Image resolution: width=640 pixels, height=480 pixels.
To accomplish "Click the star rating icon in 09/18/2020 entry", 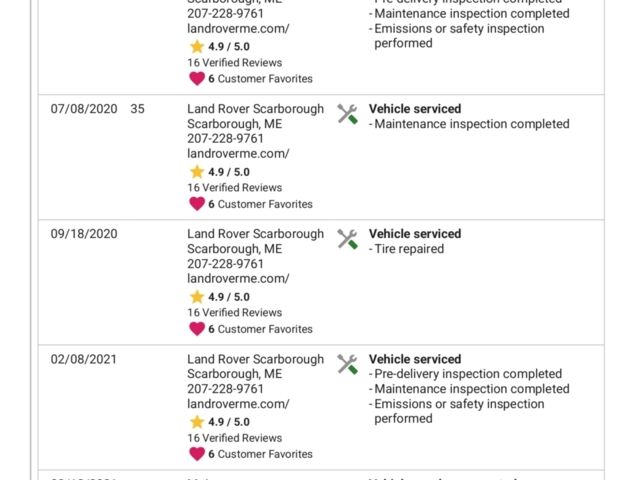I will (x=197, y=297).
